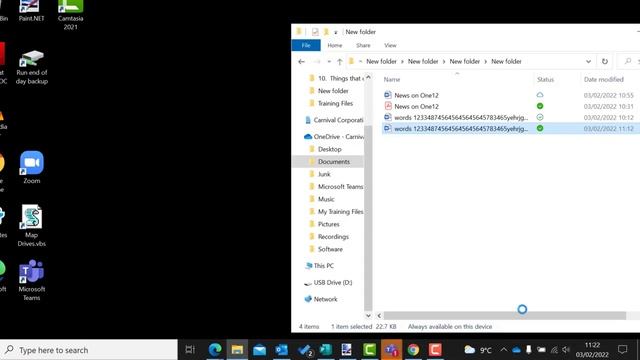Click first New folder in address path
Screen dimensions: 640x360
tap(381, 61)
